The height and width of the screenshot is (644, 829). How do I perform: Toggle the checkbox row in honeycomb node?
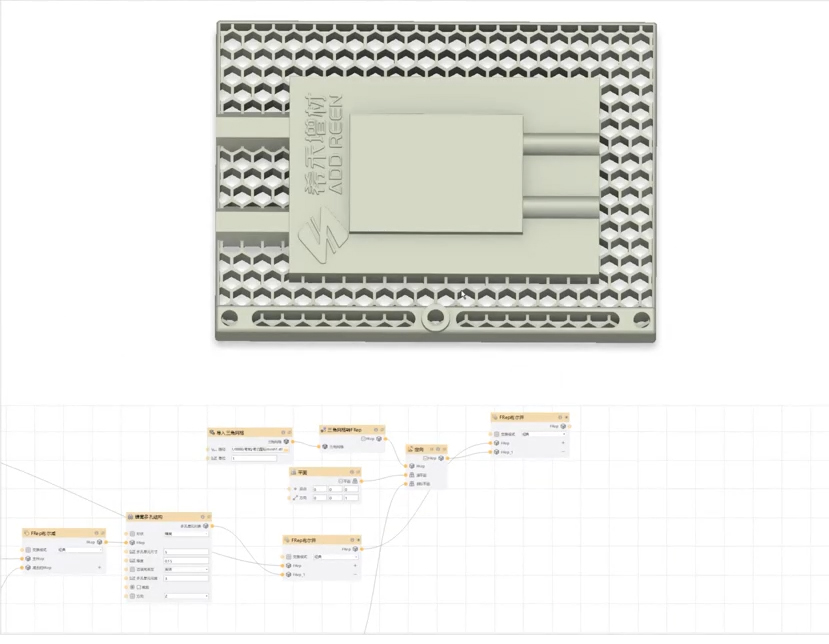pos(139,587)
